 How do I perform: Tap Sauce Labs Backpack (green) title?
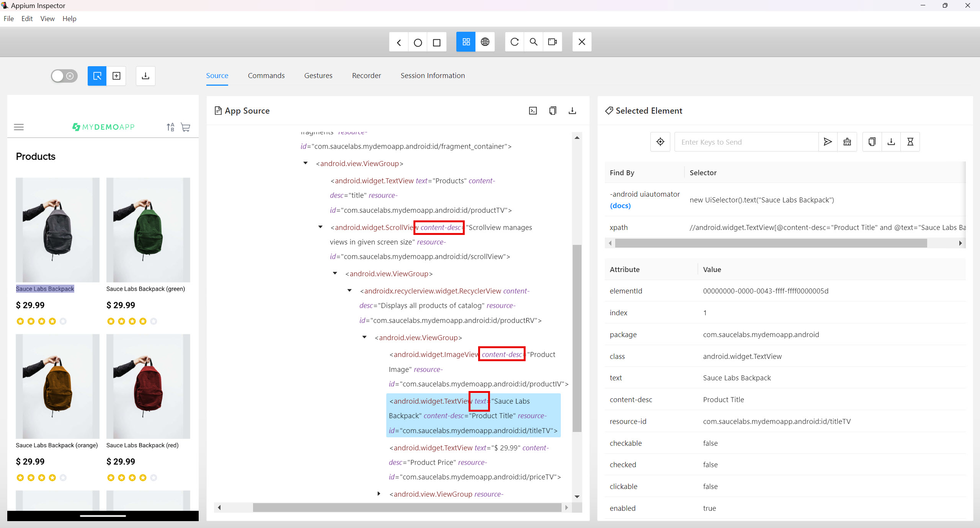tap(145, 289)
